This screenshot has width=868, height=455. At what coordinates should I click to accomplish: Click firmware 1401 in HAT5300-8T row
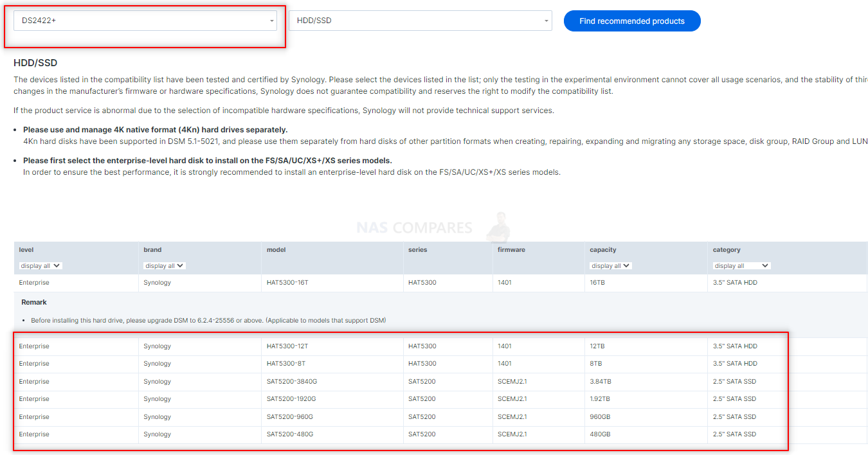click(505, 364)
